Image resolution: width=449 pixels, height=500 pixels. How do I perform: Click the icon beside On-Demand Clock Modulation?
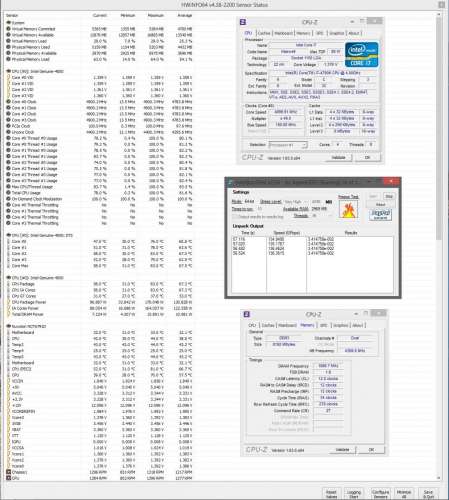[x=9, y=199]
